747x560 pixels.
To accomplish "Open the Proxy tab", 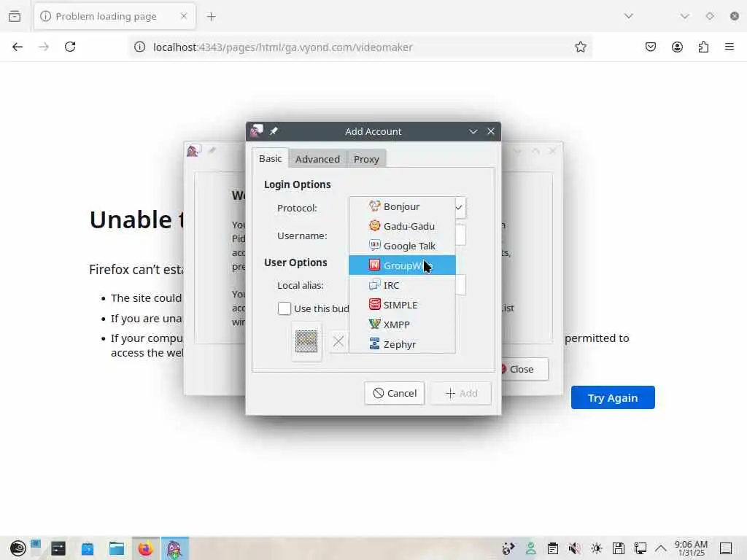I will point(366,159).
